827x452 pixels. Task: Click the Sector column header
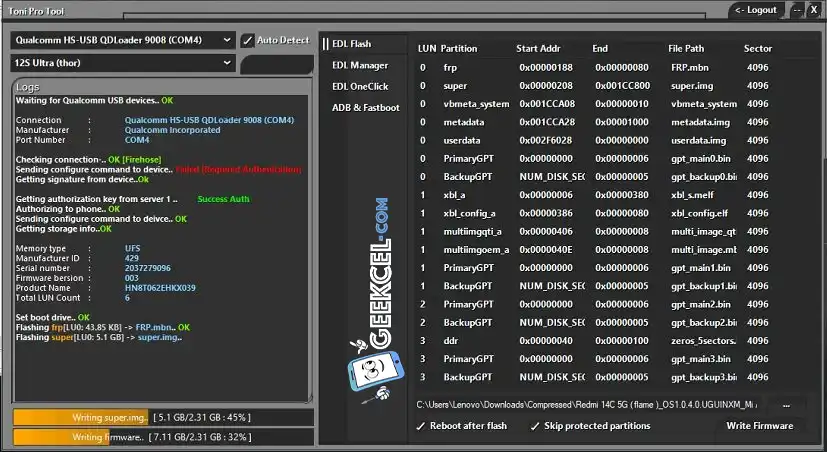[x=758, y=49]
